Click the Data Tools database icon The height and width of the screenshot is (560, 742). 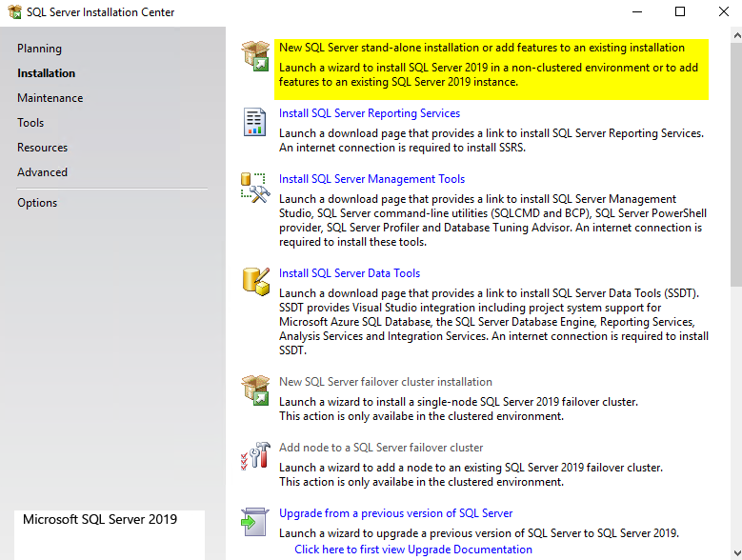(x=255, y=282)
